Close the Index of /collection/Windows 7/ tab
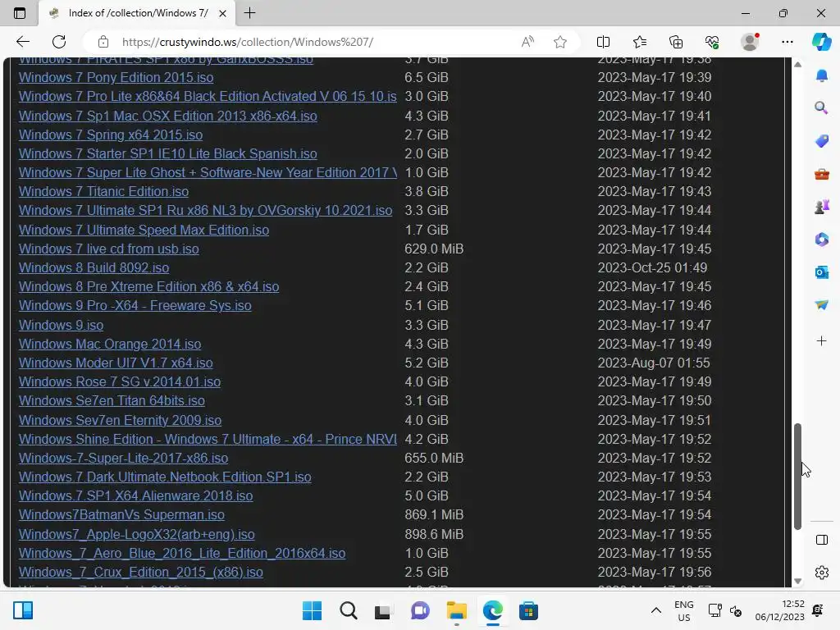 [222, 13]
